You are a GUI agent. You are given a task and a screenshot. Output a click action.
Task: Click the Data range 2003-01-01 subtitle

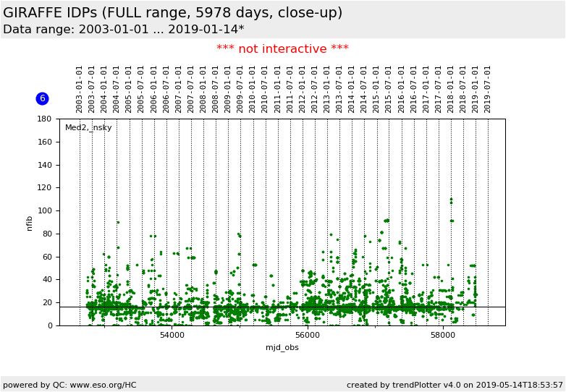point(123,30)
